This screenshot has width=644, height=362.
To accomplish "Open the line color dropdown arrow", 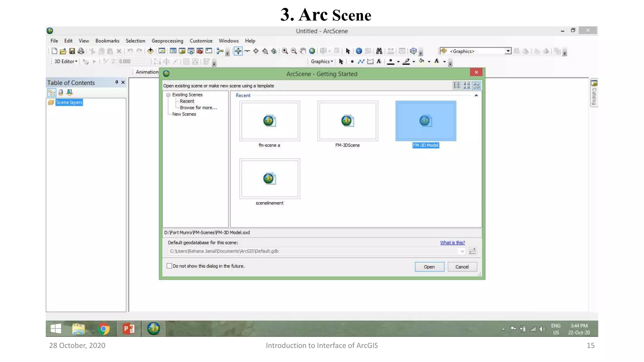I will coord(414,62).
